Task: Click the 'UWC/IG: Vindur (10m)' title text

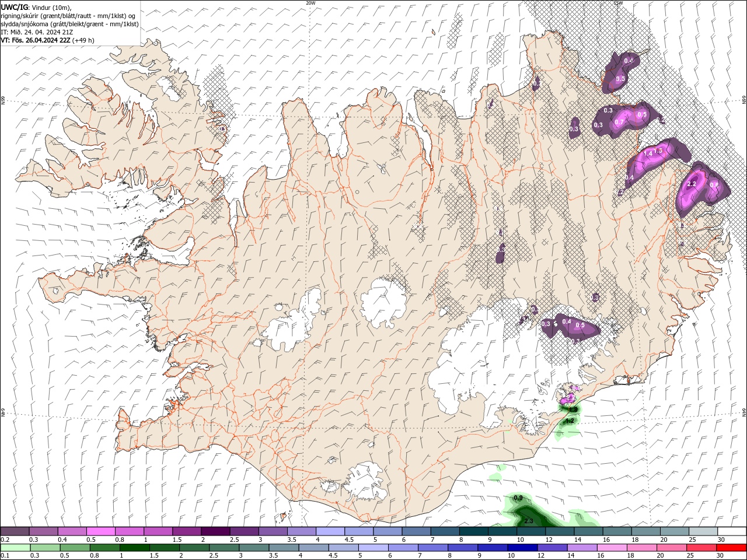Action: 36,7
